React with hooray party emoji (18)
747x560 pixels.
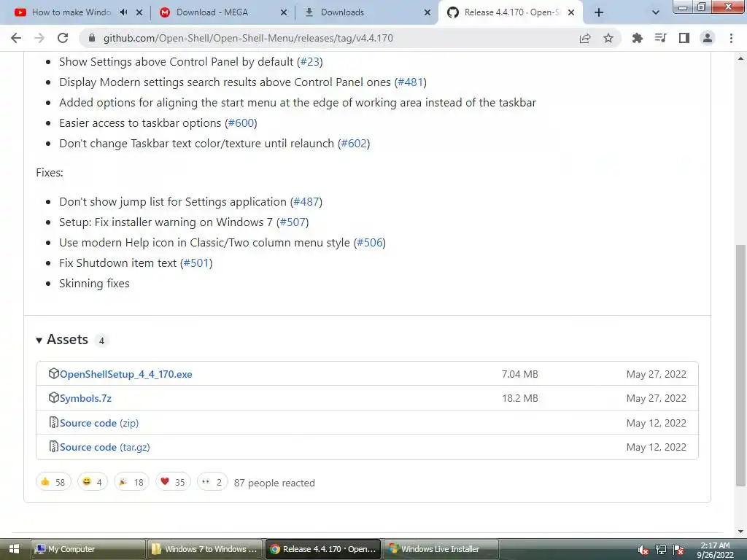(131, 482)
